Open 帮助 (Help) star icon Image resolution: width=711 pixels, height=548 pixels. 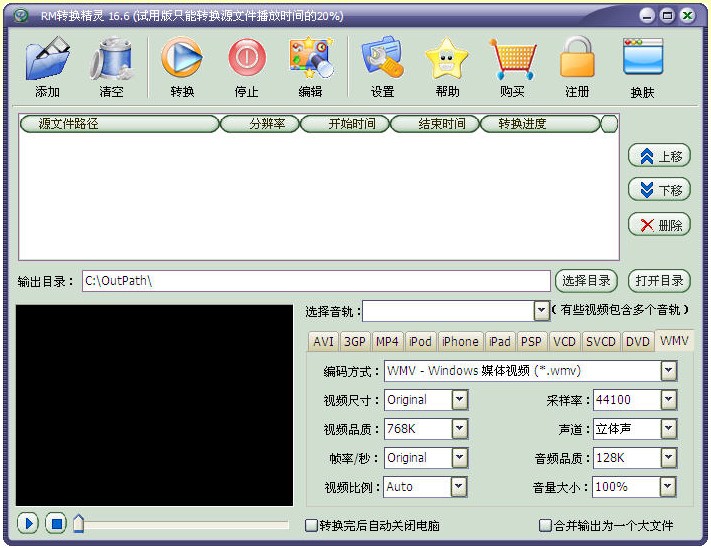pos(447,58)
